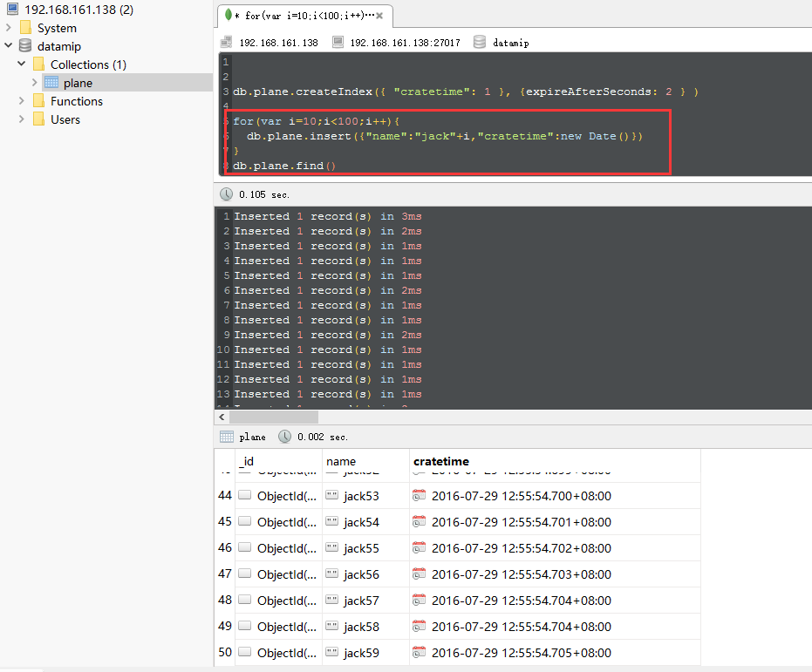The height and width of the screenshot is (672, 812).
Task: Click the 12:55:54.705+08:00 cratetime cell
Action: (x=555, y=653)
